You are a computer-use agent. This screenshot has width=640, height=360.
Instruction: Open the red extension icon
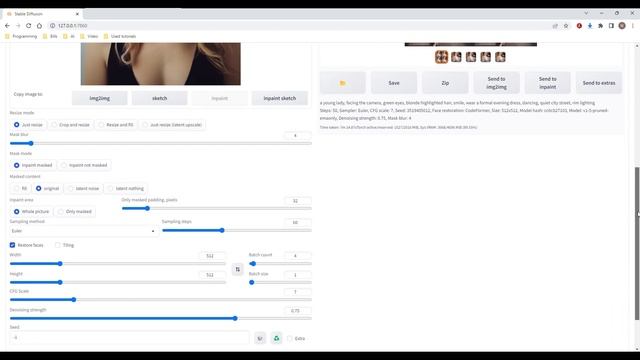coord(579,26)
